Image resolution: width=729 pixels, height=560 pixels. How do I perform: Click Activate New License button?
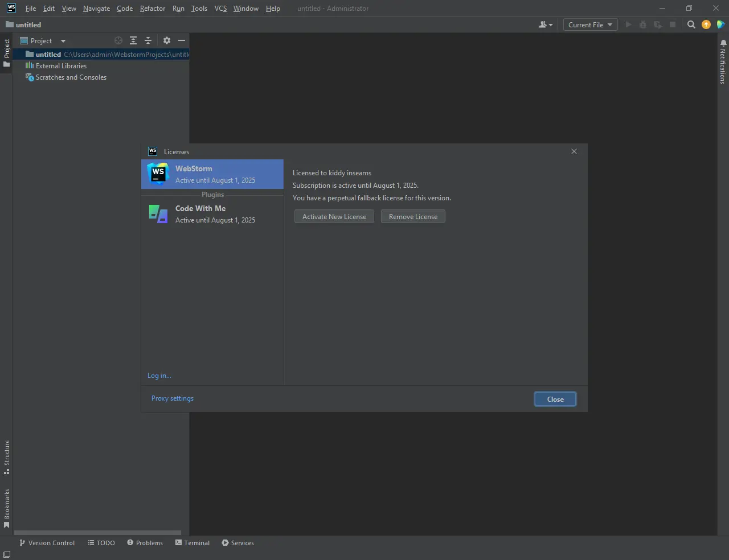(334, 216)
